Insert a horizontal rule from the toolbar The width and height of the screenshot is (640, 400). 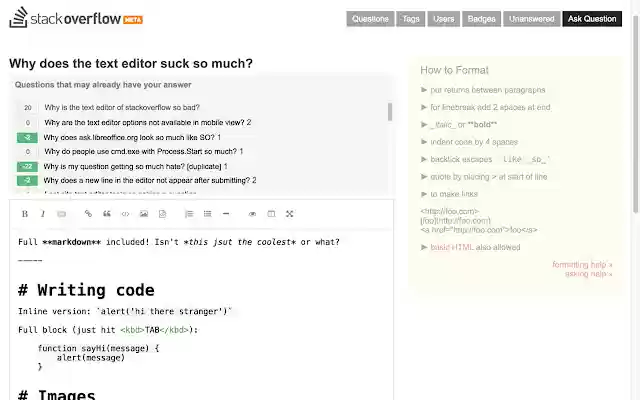click(x=226, y=214)
